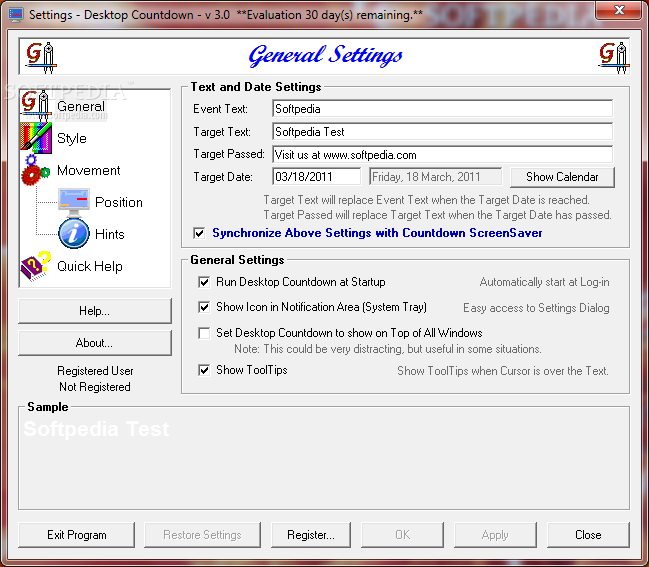
Task: Switch to the Style settings page
Action: coord(72,138)
